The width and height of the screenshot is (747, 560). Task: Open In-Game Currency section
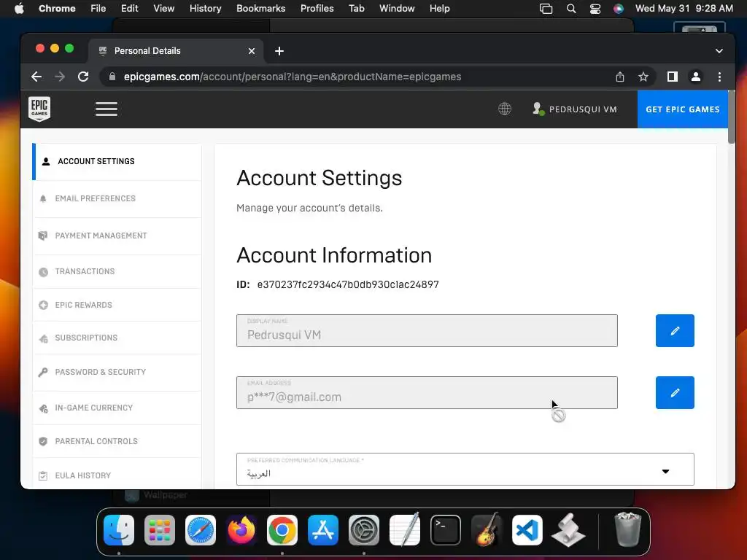click(x=117, y=408)
